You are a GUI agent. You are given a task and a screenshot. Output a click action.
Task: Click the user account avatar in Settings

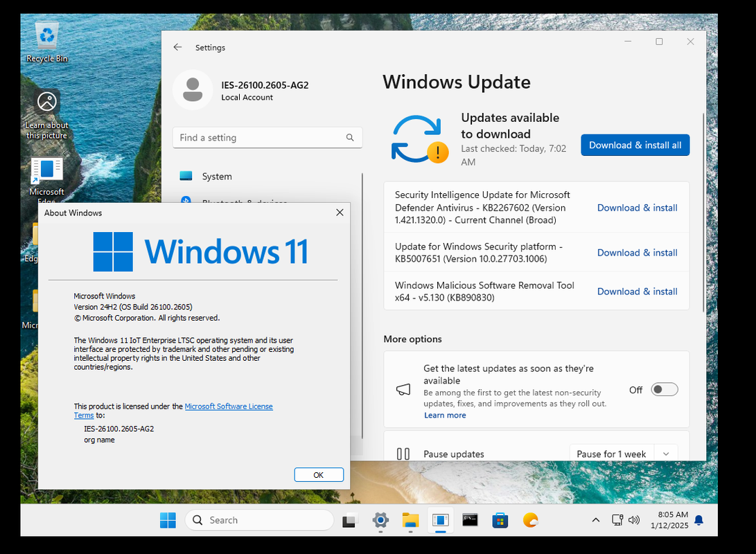(x=193, y=89)
